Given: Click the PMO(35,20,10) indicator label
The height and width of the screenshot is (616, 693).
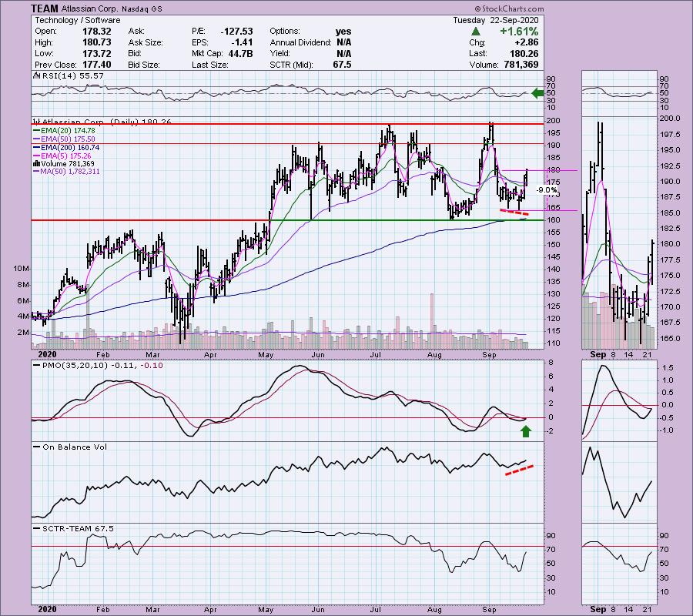Looking at the screenshot, I should (98, 366).
